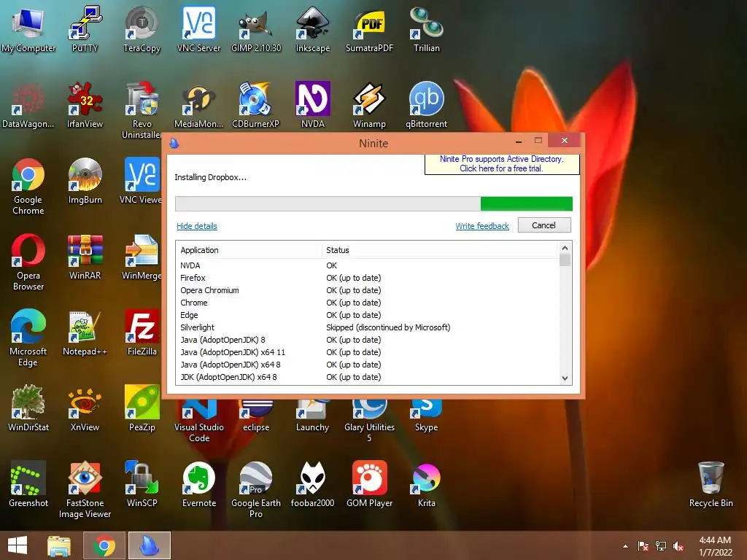Select WinSCP desktop icon
The height and width of the screenshot is (560, 747).
point(142,484)
